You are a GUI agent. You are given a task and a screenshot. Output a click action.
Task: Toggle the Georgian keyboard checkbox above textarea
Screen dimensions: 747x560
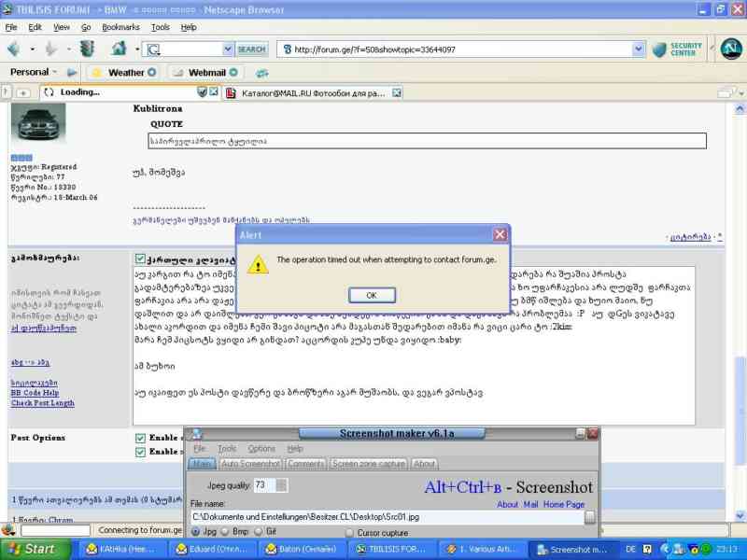pos(140,259)
